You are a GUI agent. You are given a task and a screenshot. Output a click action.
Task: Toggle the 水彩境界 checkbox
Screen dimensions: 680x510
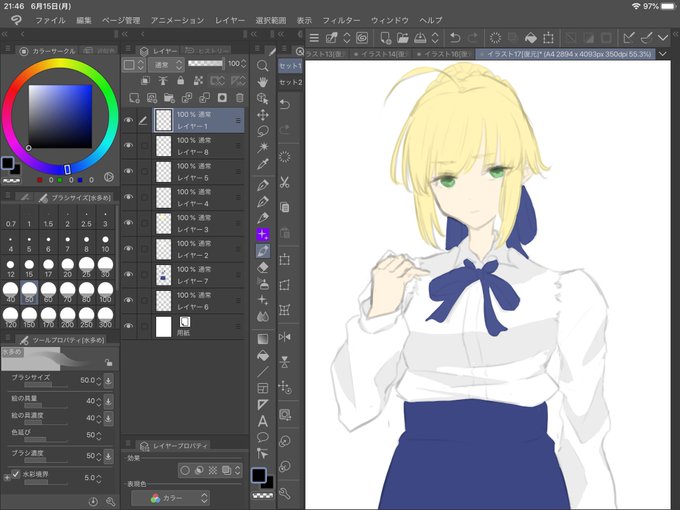click(16, 474)
